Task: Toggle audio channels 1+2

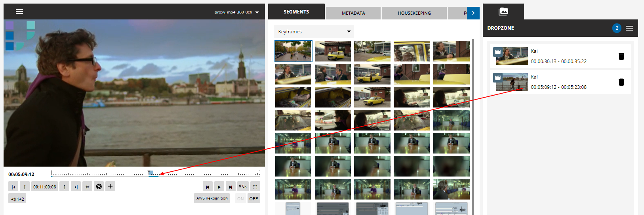Action: 17,199
